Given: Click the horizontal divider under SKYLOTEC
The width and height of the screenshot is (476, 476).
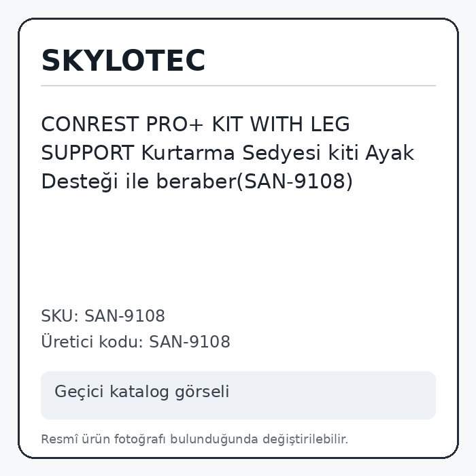Looking at the screenshot, I should click(238, 86).
